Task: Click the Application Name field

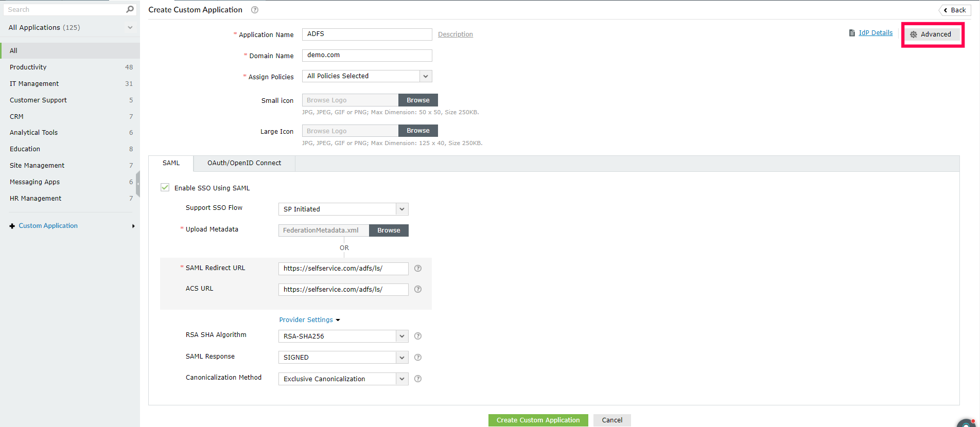Action: (x=367, y=34)
